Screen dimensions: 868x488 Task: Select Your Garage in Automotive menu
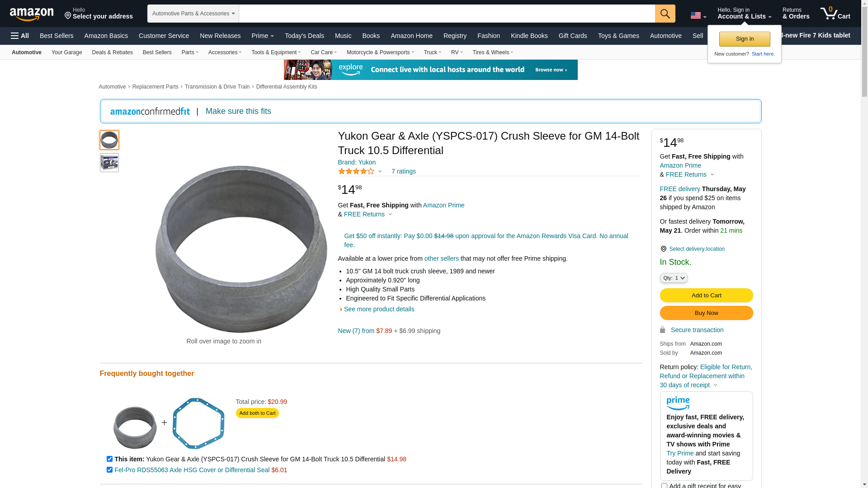pyautogui.click(x=66, y=52)
